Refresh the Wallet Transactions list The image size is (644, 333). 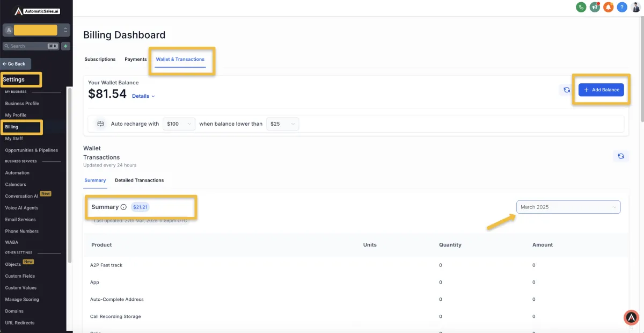click(x=621, y=156)
